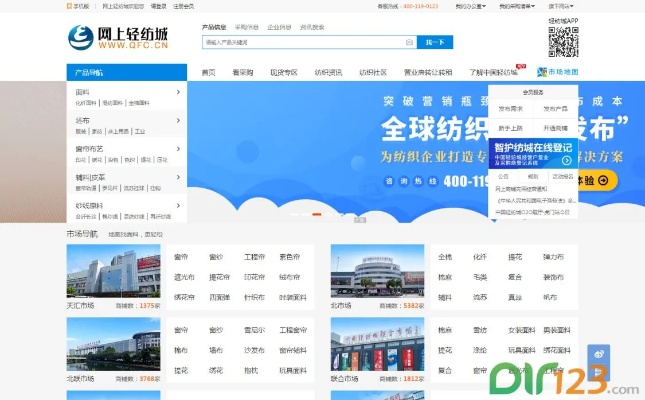Click 市场导航 section heading

tap(82, 234)
